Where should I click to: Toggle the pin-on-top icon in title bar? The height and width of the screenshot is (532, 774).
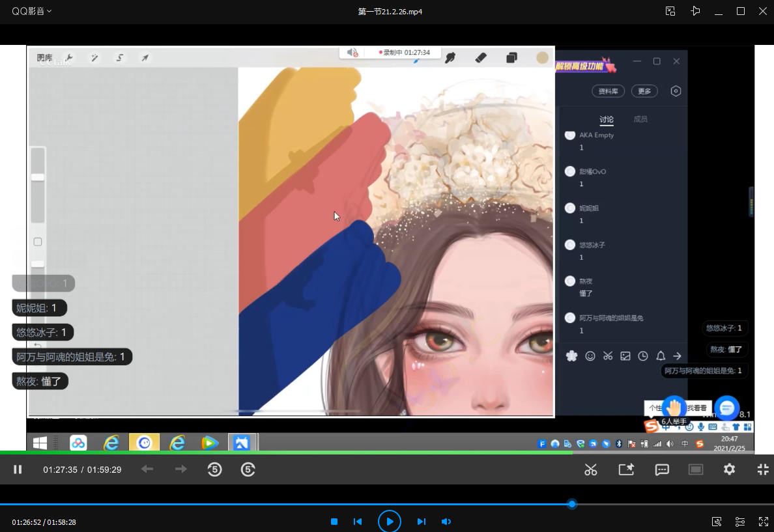click(x=696, y=11)
